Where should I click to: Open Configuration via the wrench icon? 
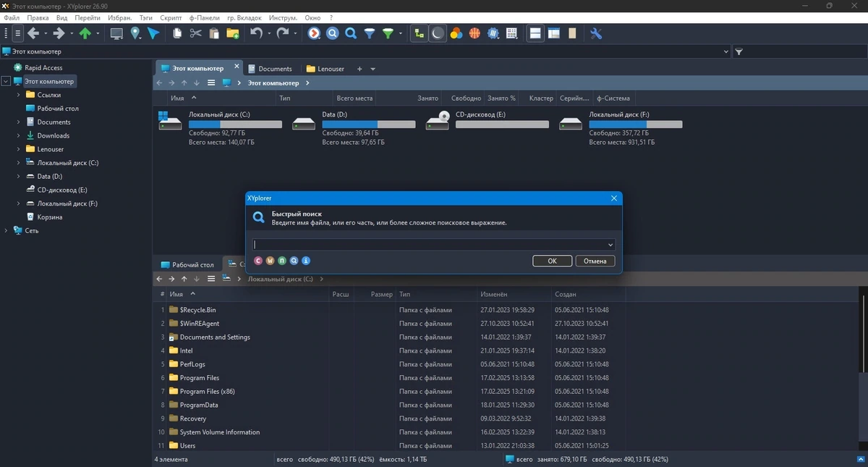[596, 33]
